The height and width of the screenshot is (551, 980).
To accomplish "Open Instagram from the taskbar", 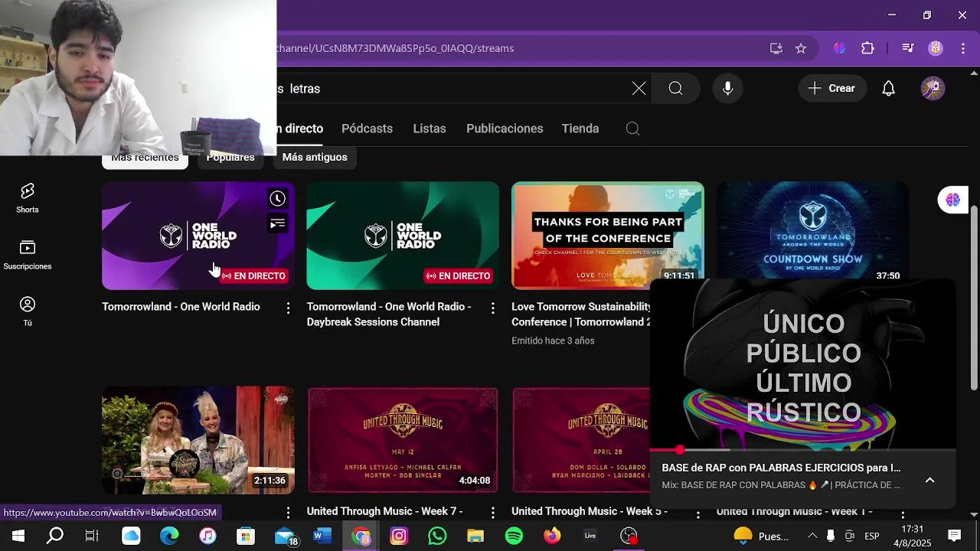I will 399,536.
